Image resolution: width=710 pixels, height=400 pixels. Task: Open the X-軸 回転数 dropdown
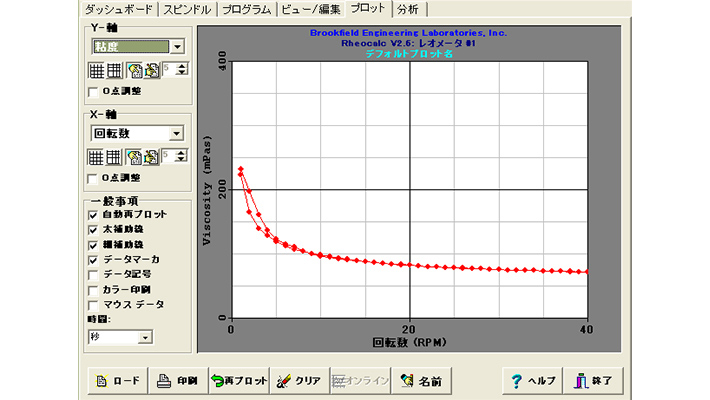point(177,132)
